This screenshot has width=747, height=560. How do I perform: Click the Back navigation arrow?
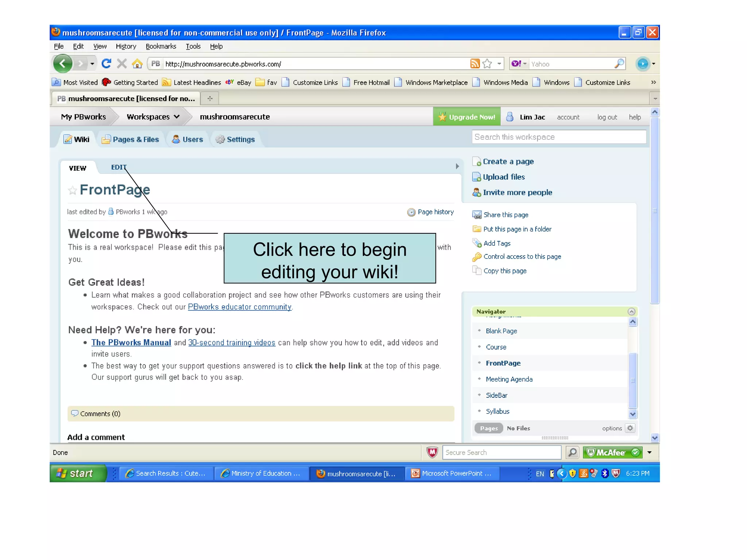pos(63,64)
